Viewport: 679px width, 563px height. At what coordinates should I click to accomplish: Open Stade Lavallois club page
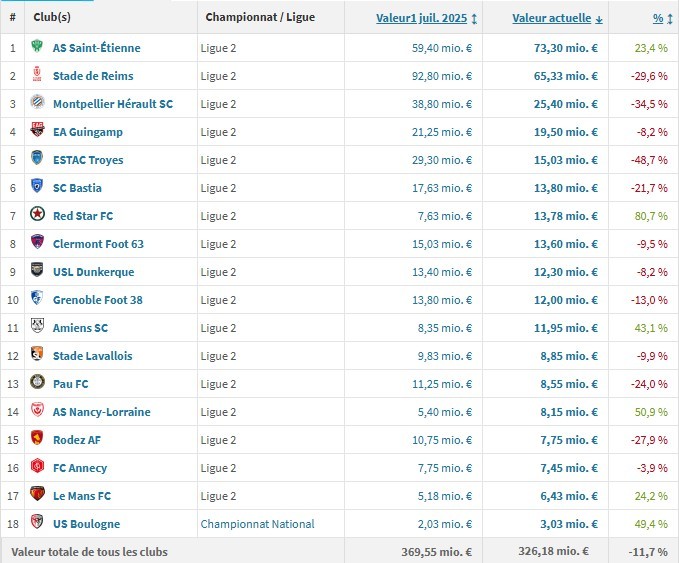(x=93, y=356)
